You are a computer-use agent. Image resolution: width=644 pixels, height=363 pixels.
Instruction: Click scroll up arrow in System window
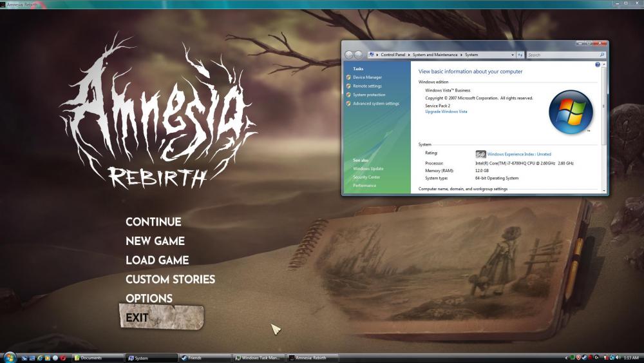[x=604, y=64]
